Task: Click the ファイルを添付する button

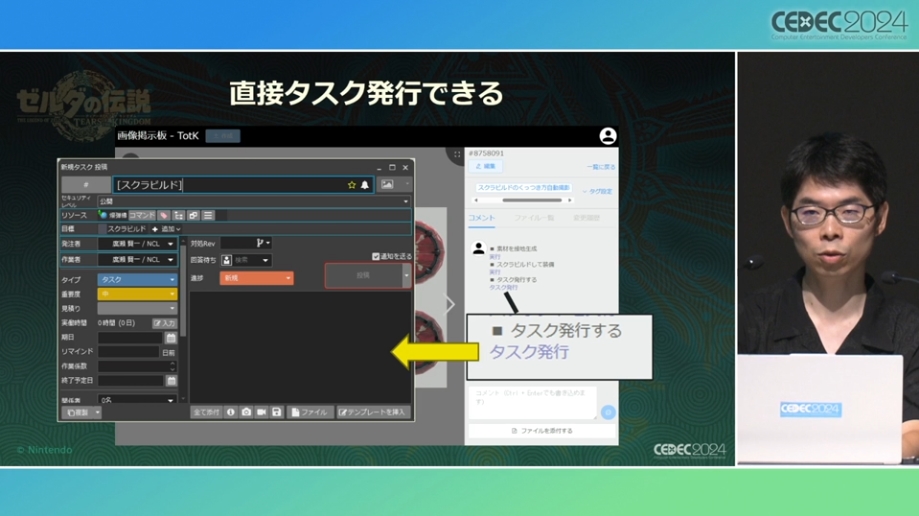Action: coord(542,430)
